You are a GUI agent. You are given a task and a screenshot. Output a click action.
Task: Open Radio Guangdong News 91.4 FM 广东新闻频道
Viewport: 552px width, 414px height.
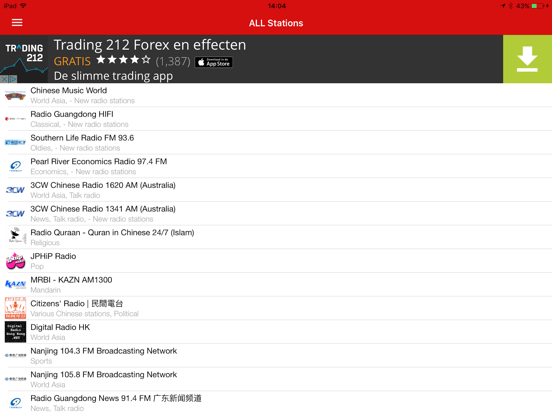[x=276, y=402]
